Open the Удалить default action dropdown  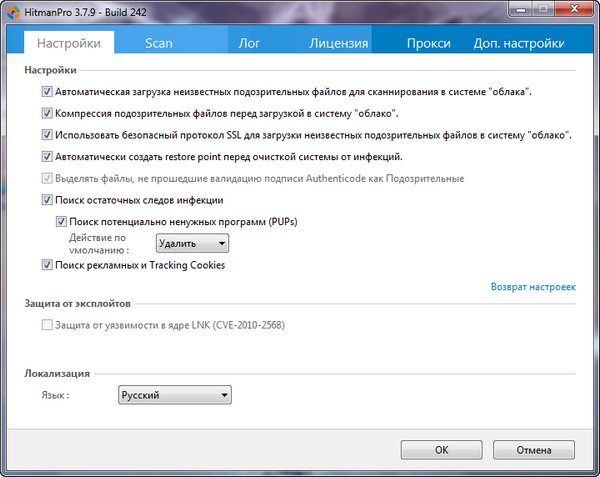point(192,243)
